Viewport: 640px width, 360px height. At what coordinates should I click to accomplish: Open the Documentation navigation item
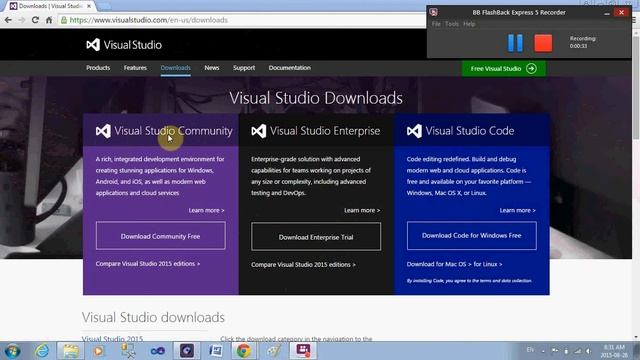click(x=290, y=68)
